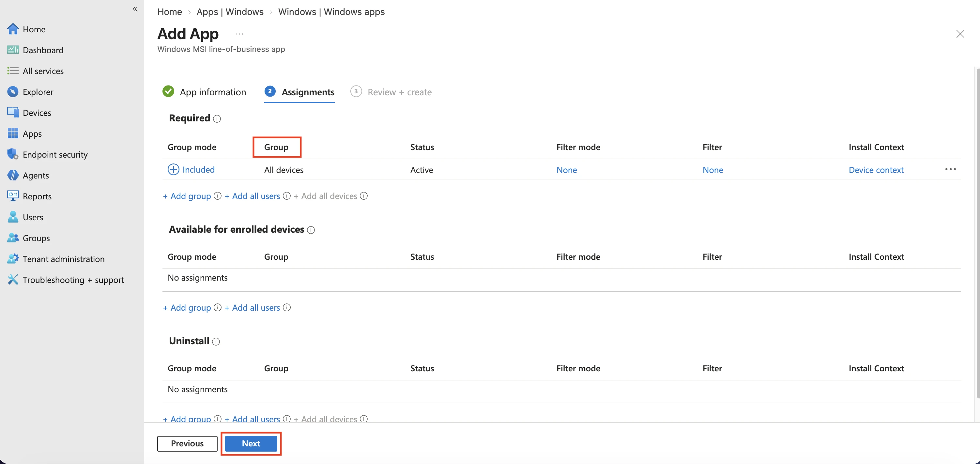Open the Groups sidebar icon
The width and height of the screenshot is (980, 464).
coord(13,238)
